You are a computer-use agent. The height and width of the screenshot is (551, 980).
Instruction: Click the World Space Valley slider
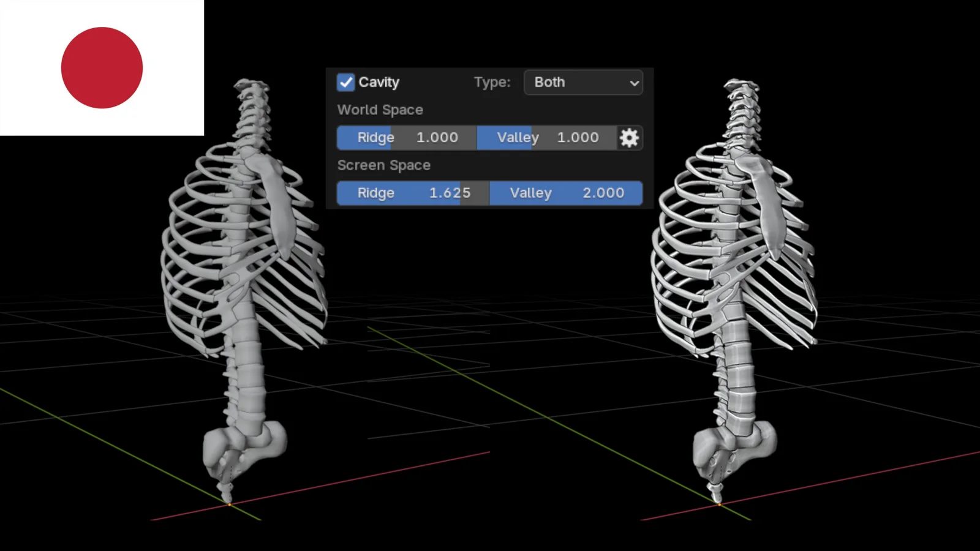click(x=546, y=138)
